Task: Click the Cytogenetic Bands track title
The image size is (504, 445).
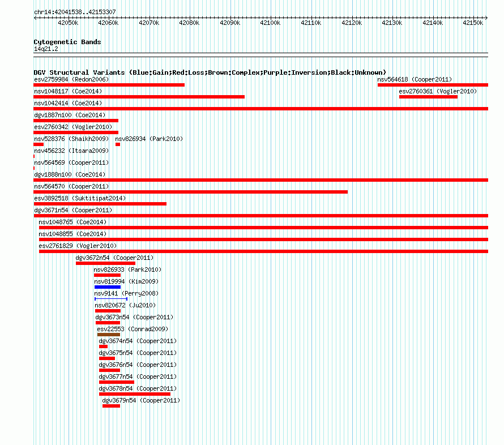Action: pos(67,42)
